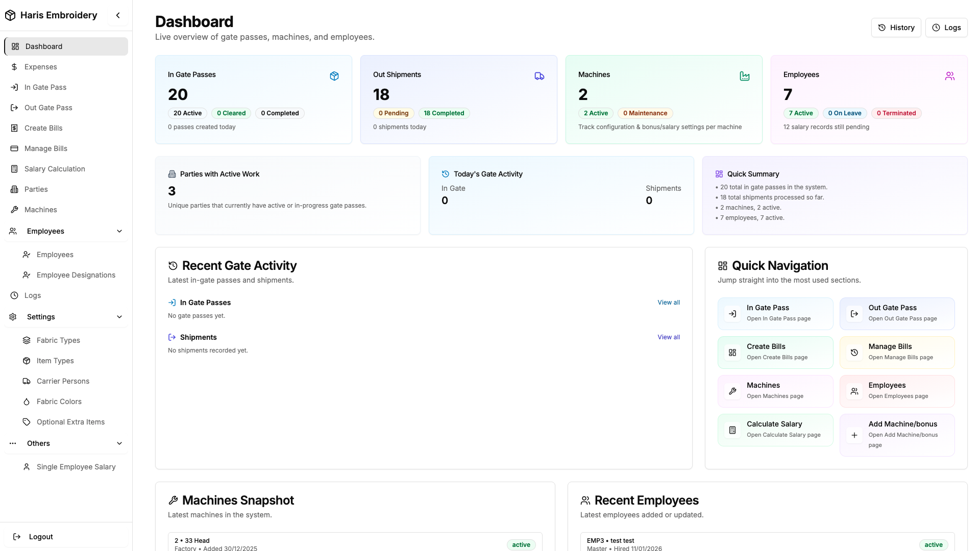Open the Employees sub-item in the sidebar
The image size is (980, 551).
(72, 255)
